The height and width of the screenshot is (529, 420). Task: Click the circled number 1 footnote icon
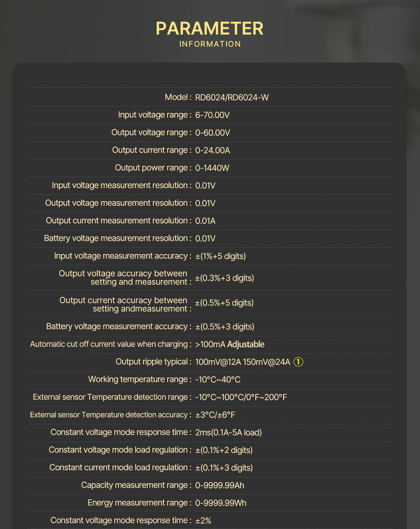pos(298,362)
